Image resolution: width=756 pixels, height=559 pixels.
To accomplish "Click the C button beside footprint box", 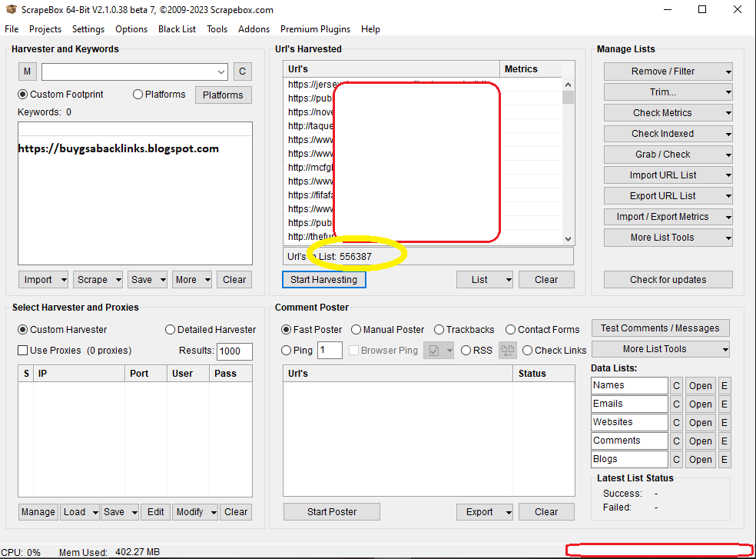I will click(x=243, y=72).
